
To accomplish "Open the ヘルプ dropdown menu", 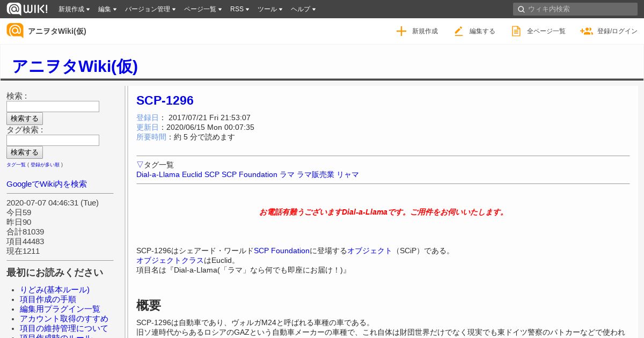I will tap(303, 9).
